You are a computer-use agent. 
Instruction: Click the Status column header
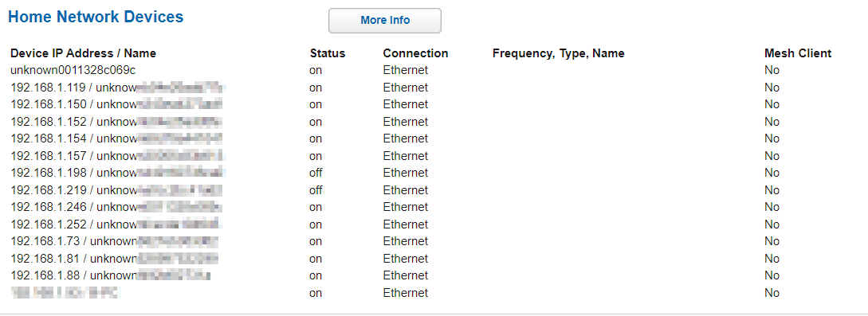[x=327, y=53]
